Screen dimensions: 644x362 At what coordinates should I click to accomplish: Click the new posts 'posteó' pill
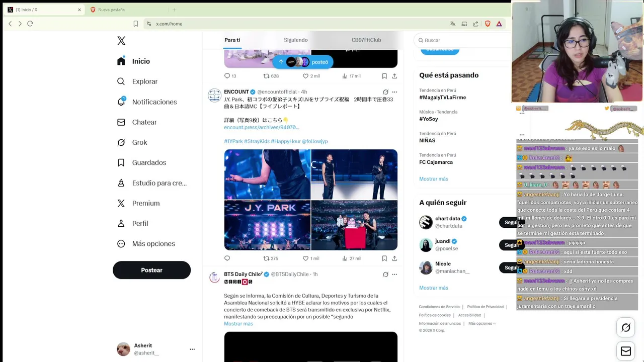point(303,62)
